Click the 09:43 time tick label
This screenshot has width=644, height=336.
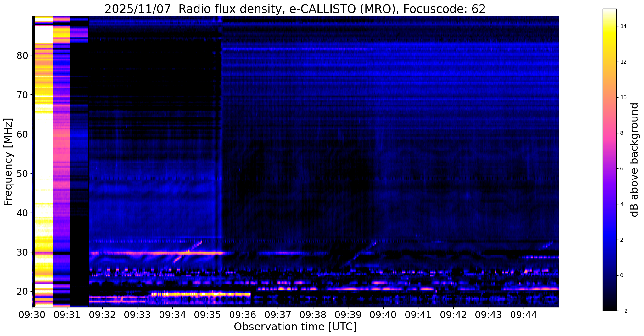click(489, 315)
